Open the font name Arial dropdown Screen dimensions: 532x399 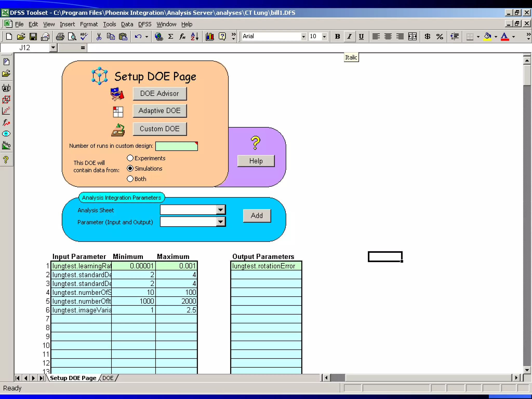pyautogui.click(x=303, y=37)
